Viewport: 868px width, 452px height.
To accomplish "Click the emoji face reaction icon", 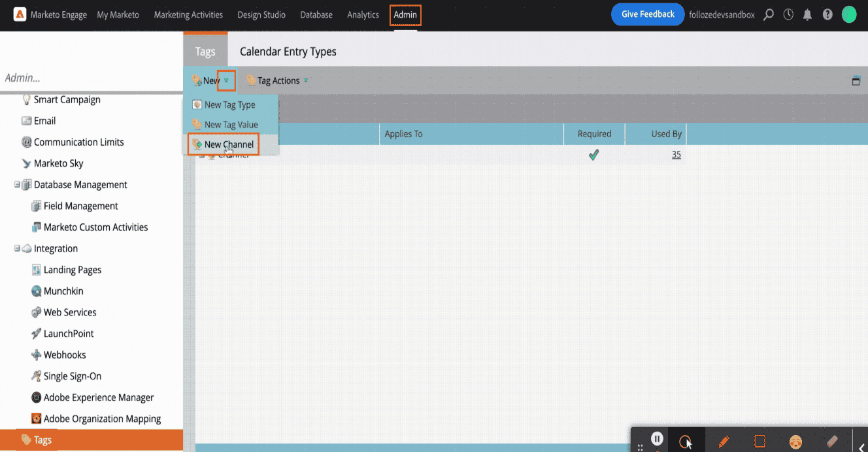I will click(x=795, y=442).
